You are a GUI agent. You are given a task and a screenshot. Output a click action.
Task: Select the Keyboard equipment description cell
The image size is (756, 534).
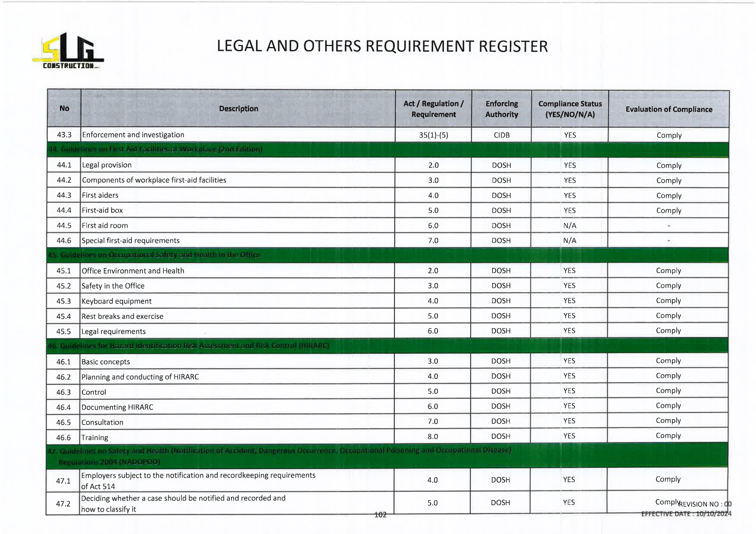click(x=116, y=301)
